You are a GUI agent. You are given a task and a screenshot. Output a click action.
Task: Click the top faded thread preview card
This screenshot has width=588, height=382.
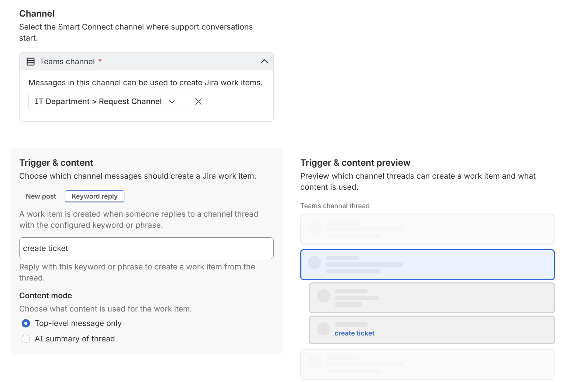click(x=428, y=229)
